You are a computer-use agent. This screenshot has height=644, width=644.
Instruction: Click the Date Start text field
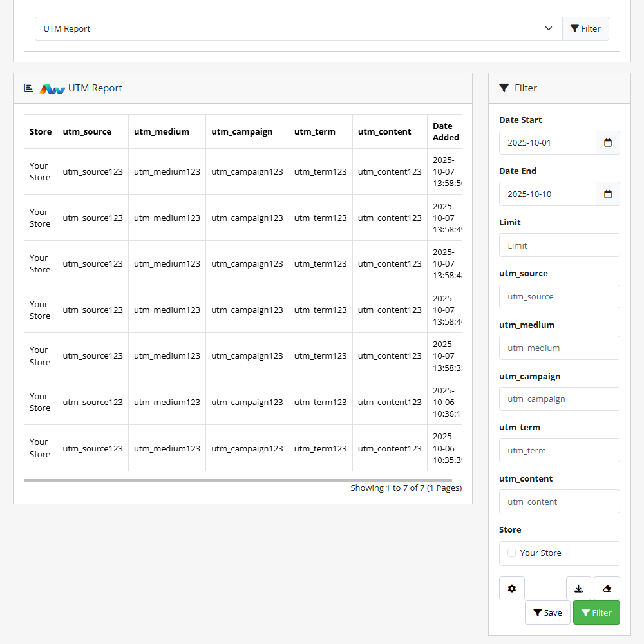[547, 143]
